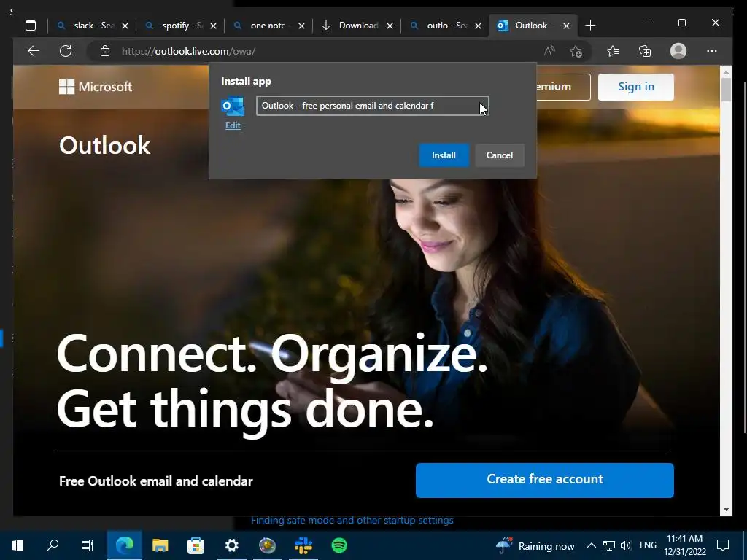Viewport: 747px width, 560px height.
Task: View site info via the padlock icon
Action: click(x=105, y=51)
